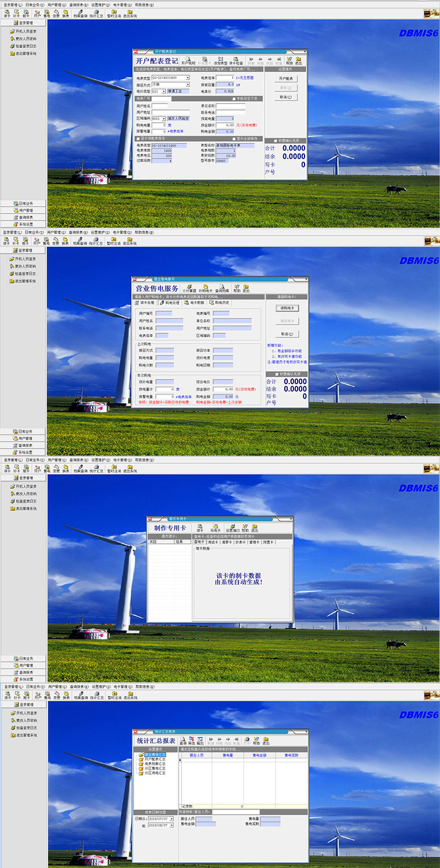Click the 查阅档案 icon in 营业售电服务

[x=222, y=288]
